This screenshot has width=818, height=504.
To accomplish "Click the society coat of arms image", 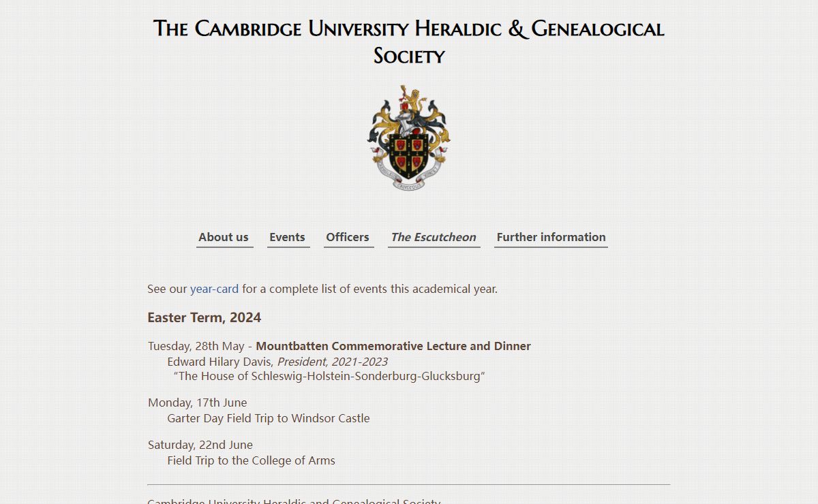I will pyautogui.click(x=409, y=138).
